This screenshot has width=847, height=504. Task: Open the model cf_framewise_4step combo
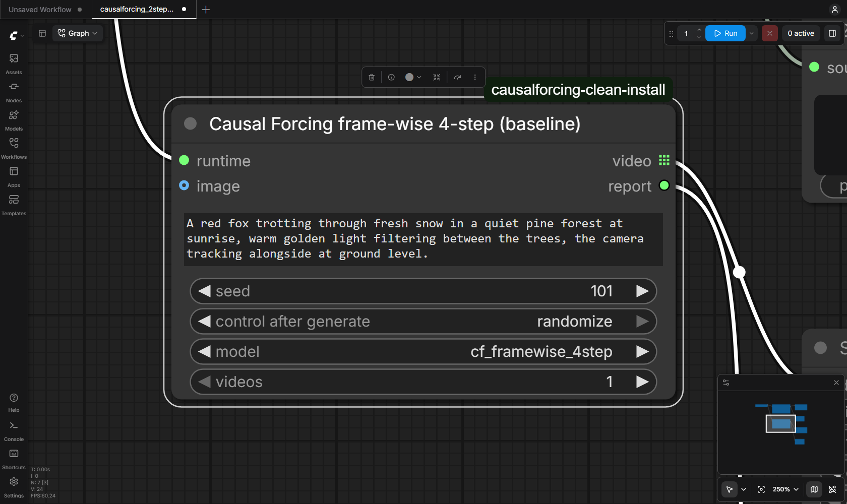(x=423, y=351)
